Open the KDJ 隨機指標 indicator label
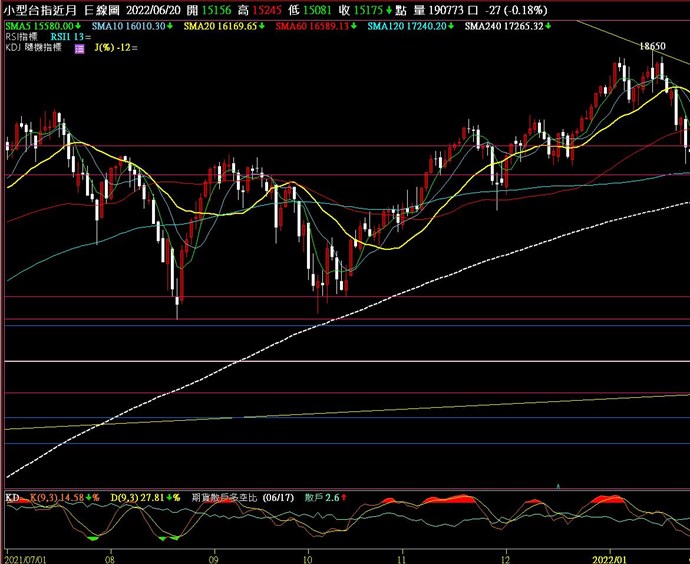The width and height of the screenshot is (690, 564). [x=33, y=48]
